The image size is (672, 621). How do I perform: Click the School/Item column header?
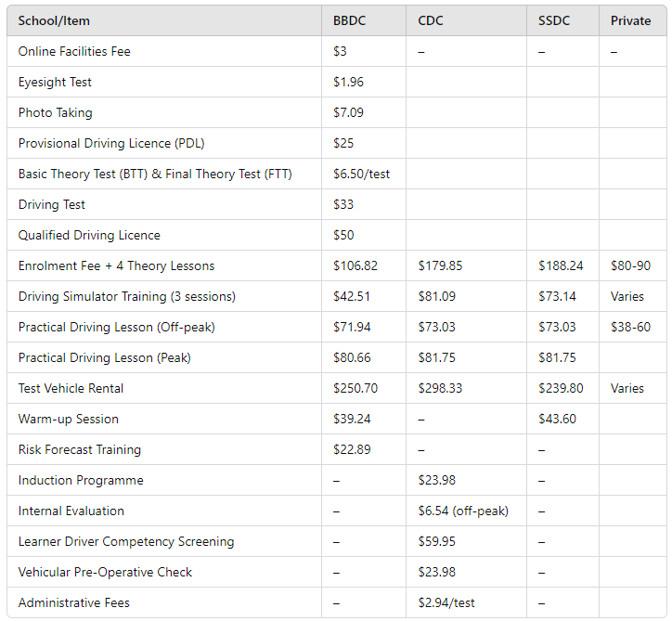click(x=54, y=20)
